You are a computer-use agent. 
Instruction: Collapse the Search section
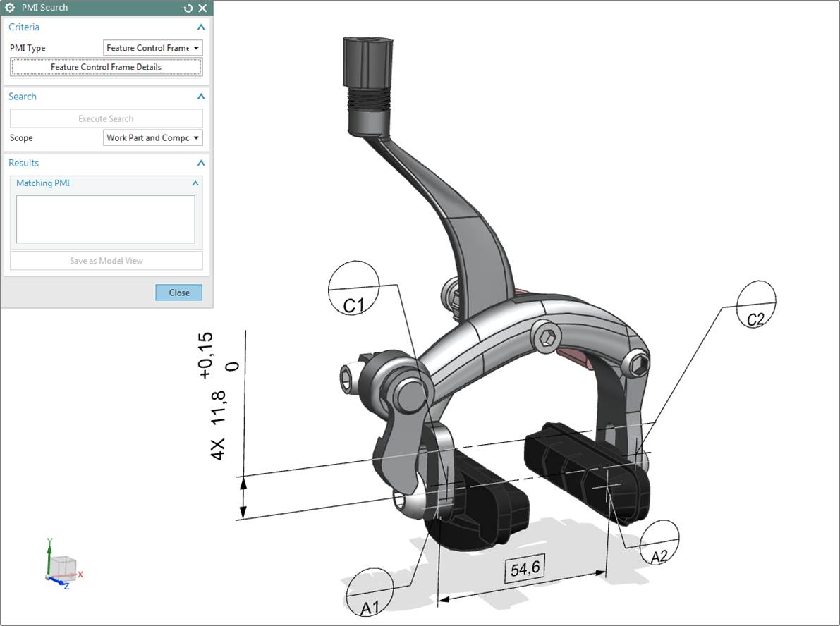click(201, 97)
